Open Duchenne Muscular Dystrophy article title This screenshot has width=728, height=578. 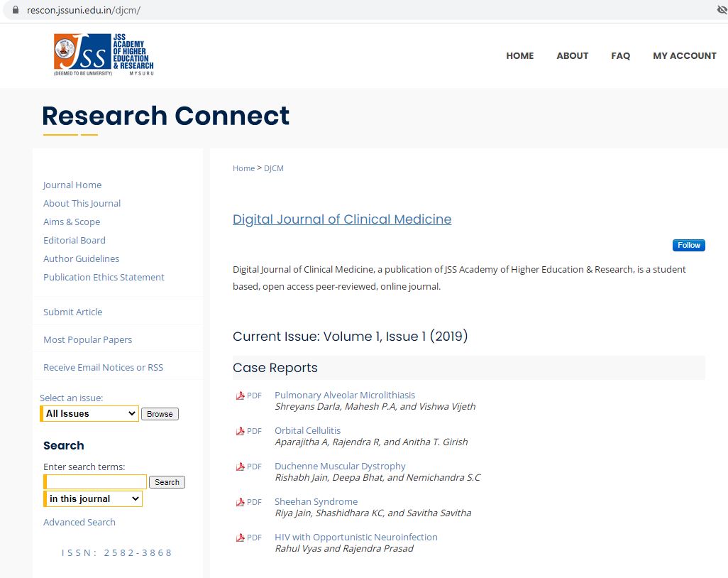[340, 466]
